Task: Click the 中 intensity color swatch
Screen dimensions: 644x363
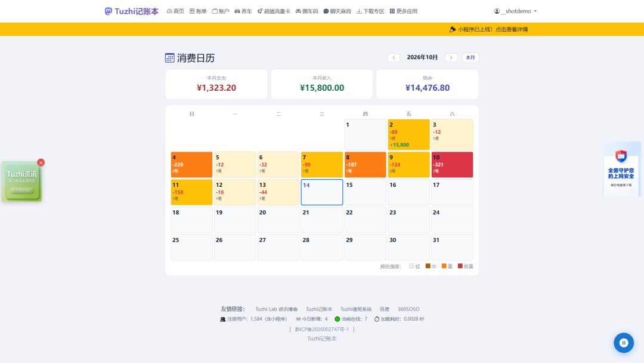Action: pos(428,266)
